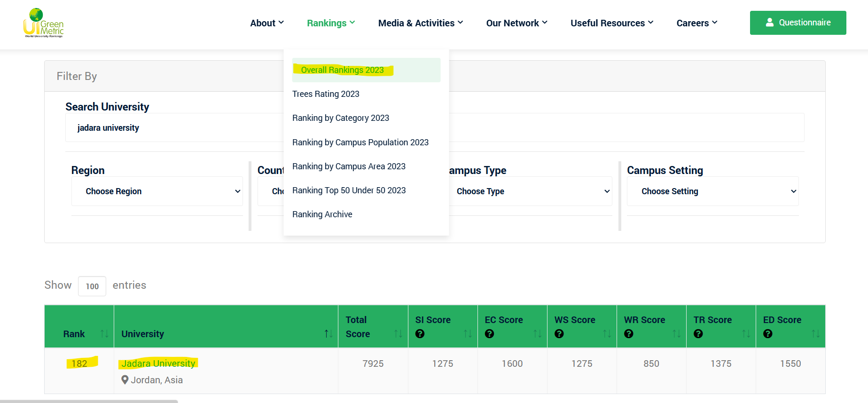This screenshot has width=868, height=403.
Task: Sort by SI Score sort arrows
Action: [468, 334]
